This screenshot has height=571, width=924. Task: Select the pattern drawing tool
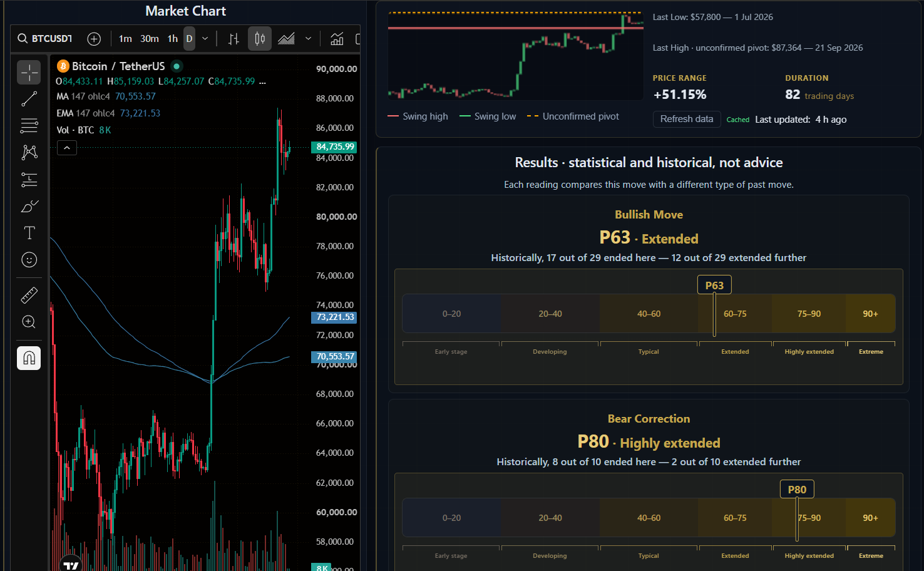tap(29, 152)
